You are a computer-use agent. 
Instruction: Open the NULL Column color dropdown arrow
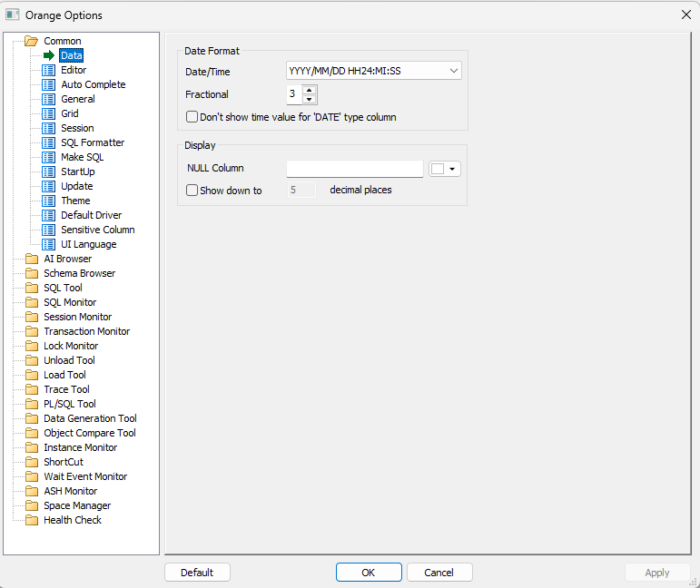pos(452,169)
